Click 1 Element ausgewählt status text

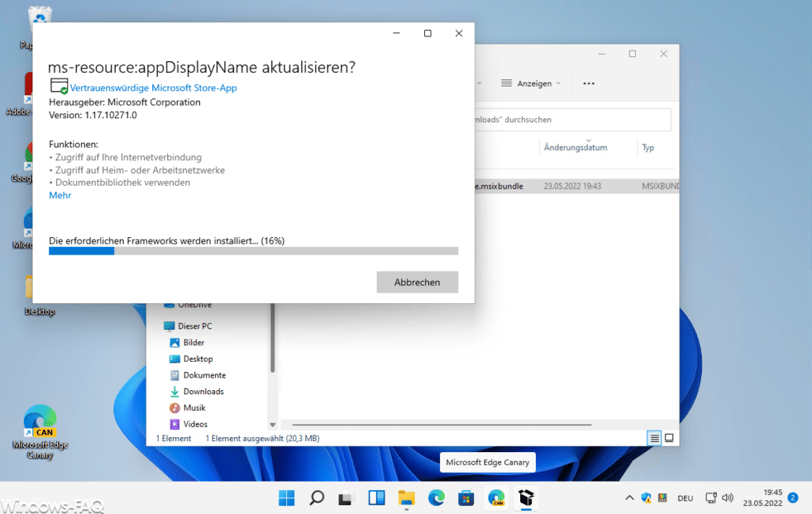tap(262, 439)
